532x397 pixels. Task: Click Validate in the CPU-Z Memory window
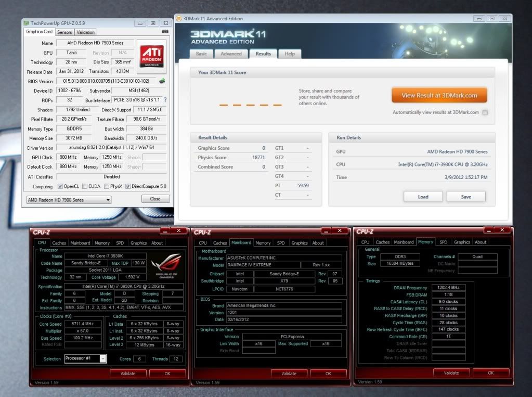click(x=451, y=373)
